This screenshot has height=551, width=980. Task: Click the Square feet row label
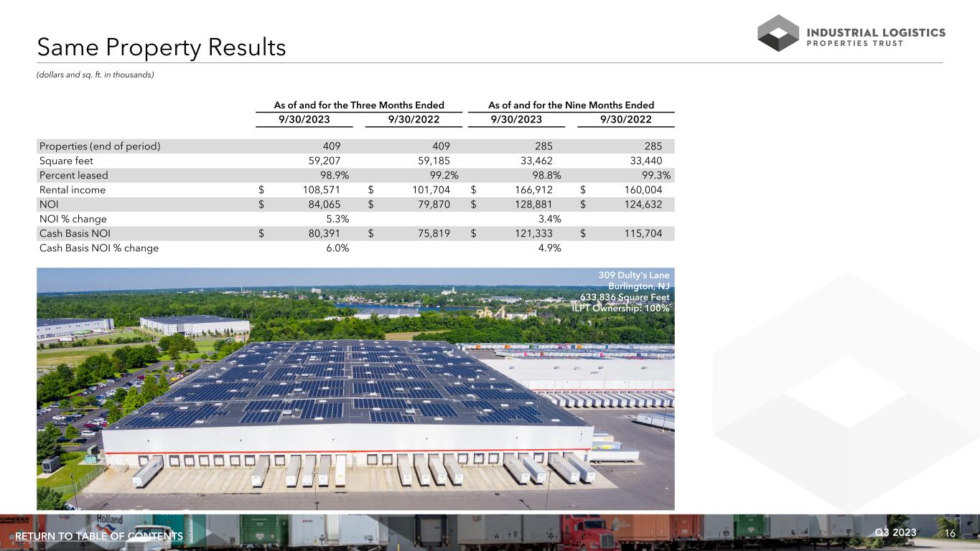tap(66, 161)
